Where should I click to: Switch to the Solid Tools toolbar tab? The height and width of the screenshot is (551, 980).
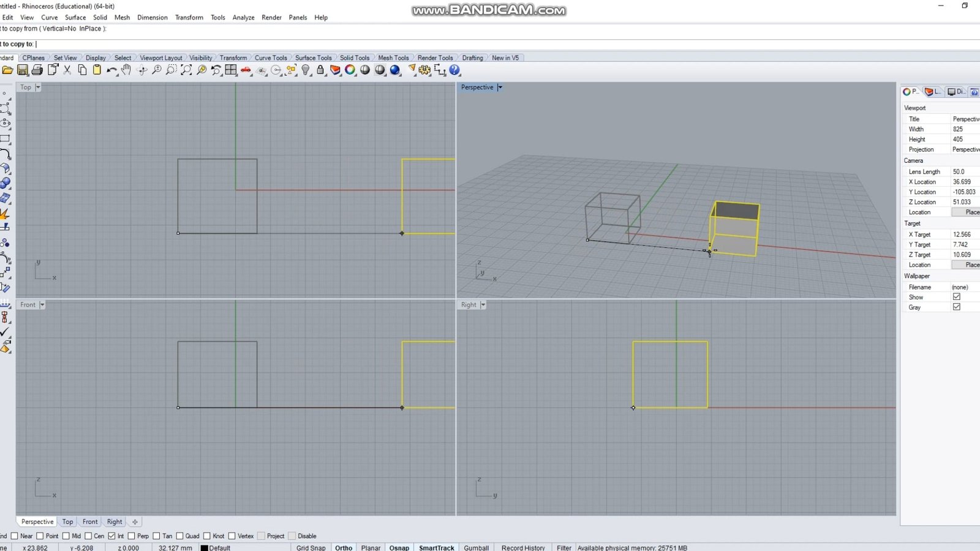[x=355, y=58]
